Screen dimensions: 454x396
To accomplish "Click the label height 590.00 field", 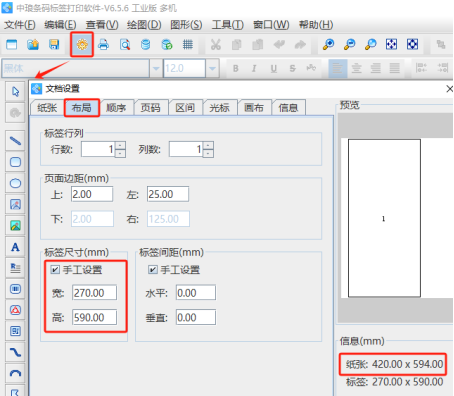I will 94,317.
